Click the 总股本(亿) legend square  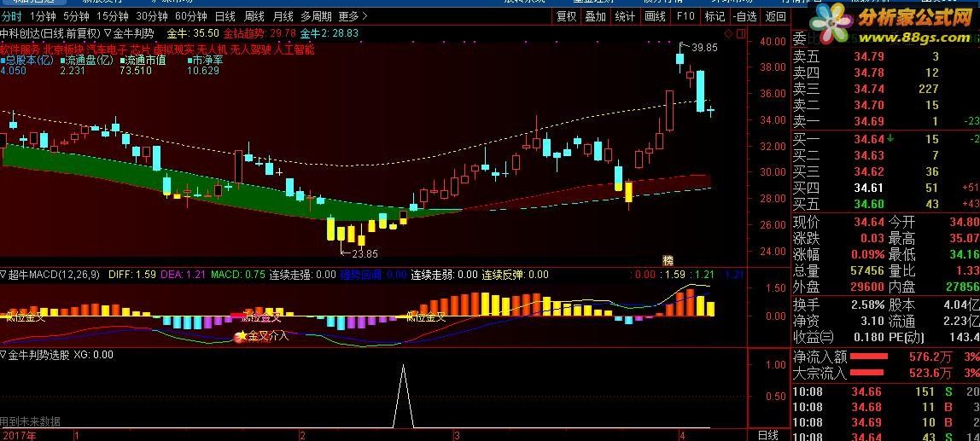[x=3, y=61]
